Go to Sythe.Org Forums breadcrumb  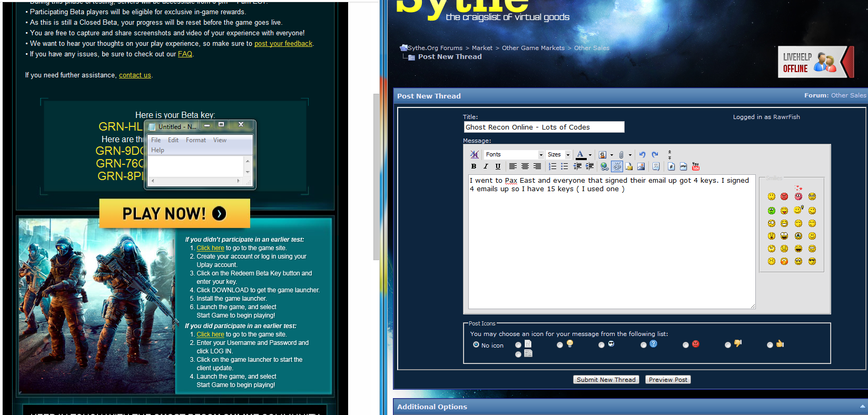(435, 48)
